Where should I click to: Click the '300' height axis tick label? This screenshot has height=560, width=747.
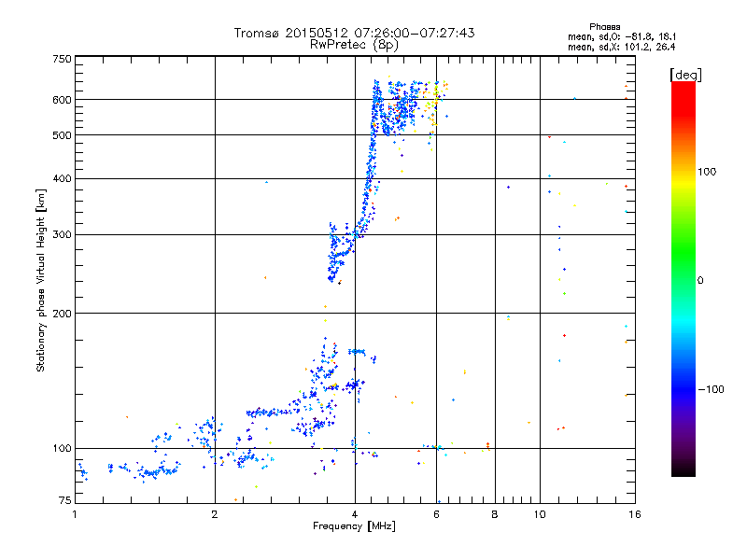(62, 235)
